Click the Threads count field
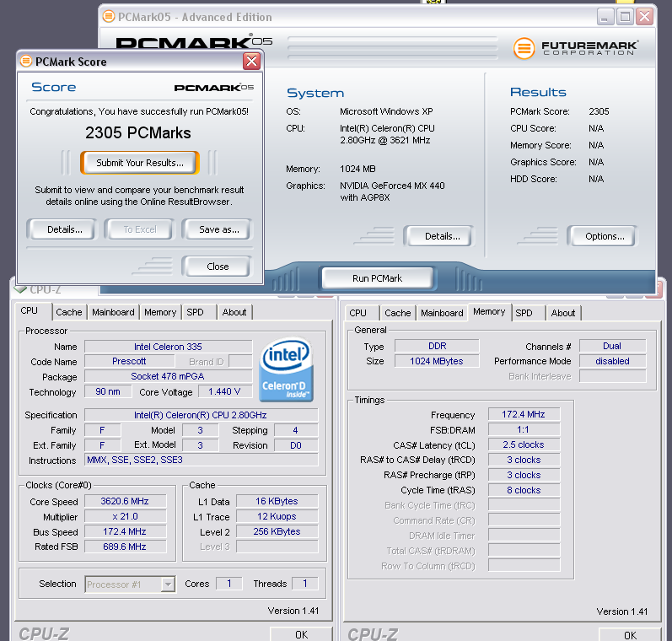This screenshot has height=641, width=672. pyautogui.click(x=305, y=584)
